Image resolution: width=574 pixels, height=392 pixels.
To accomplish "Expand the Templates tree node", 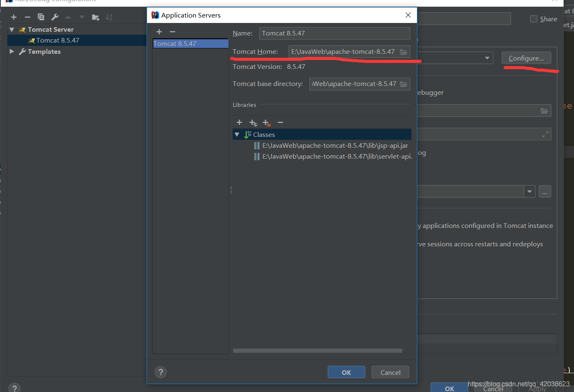I will [12, 51].
